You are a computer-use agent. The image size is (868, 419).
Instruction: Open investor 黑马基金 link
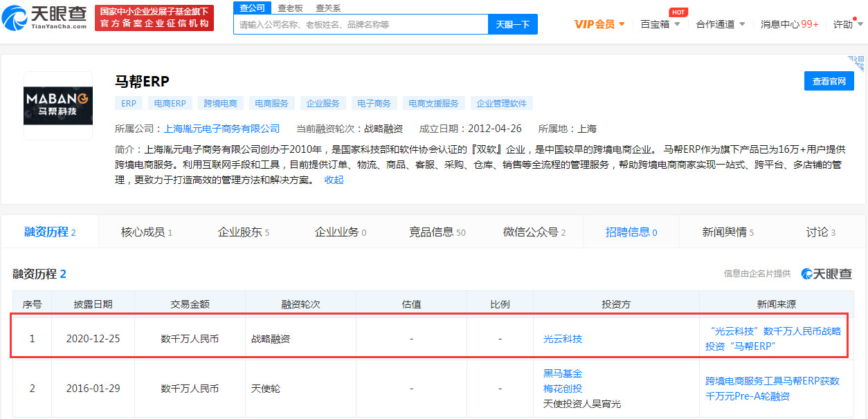tap(563, 373)
